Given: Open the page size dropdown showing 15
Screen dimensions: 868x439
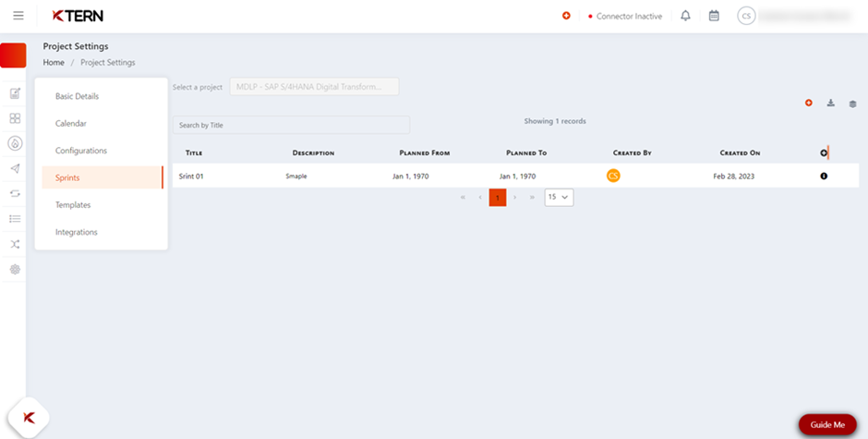Looking at the screenshot, I should (x=559, y=198).
